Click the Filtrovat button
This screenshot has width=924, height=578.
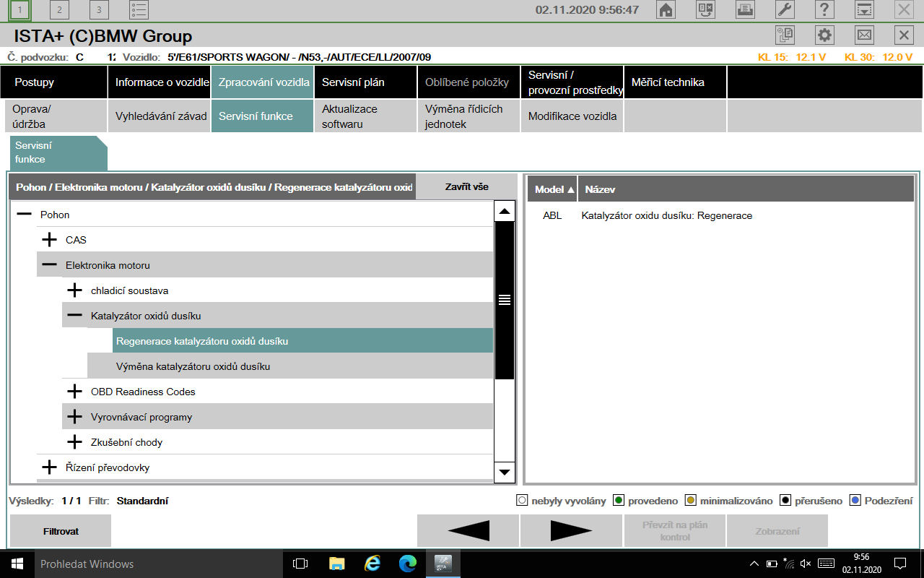pyautogui.click(x=61, y=531)
